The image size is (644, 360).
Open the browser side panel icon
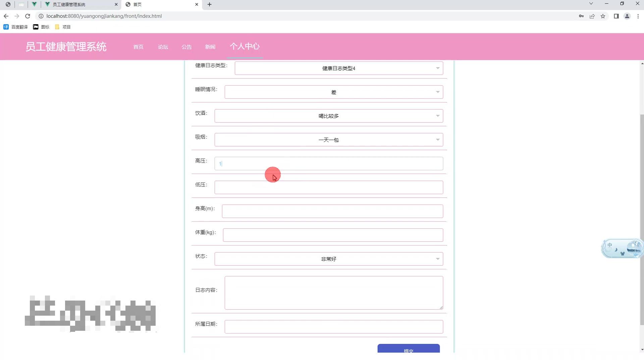pos(616,16)
